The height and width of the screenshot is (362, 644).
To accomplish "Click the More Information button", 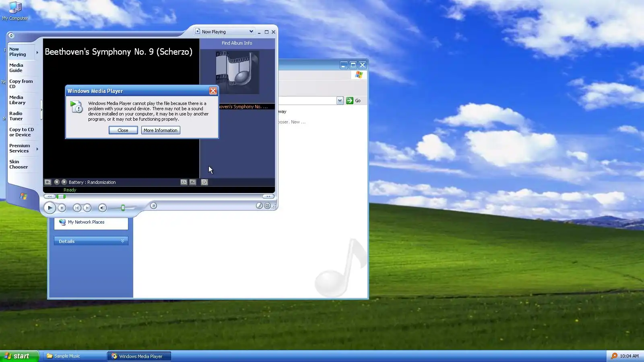I will coord(161,130).
